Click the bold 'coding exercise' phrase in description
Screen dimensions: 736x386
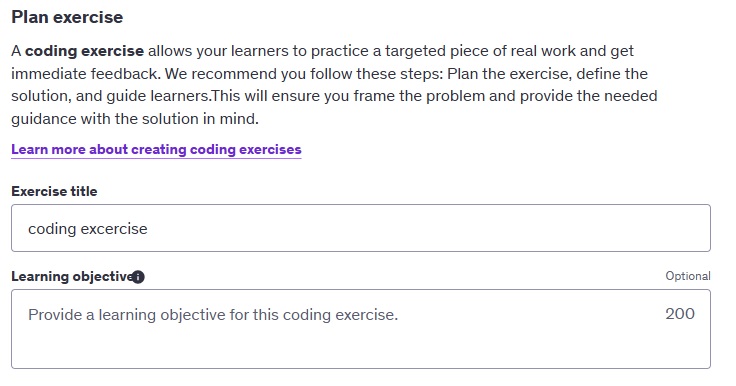[84, 51]
